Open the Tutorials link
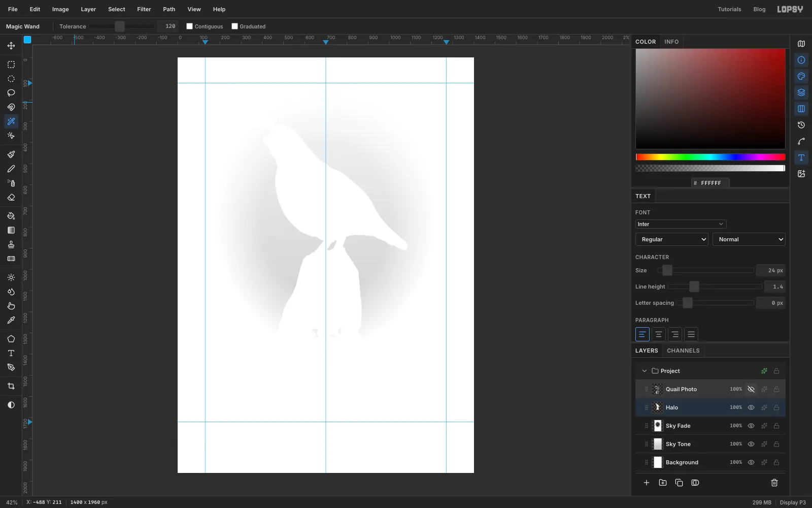This screenshot has width=812, height=508. tap(729, 9)
